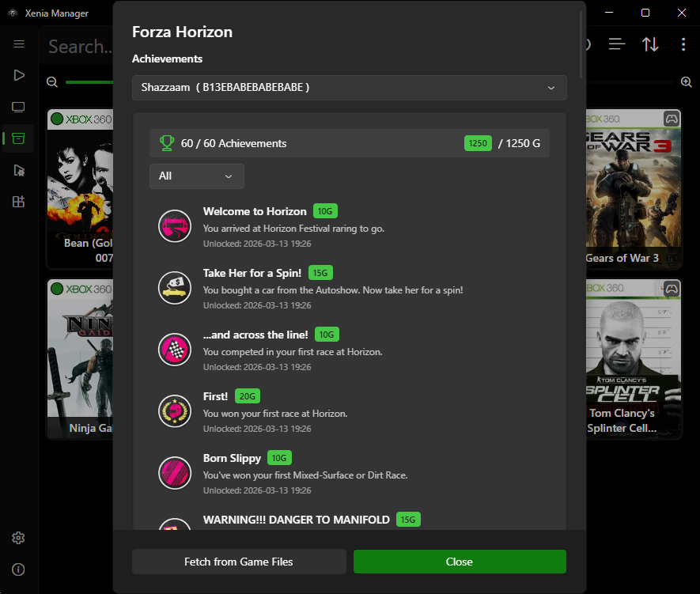
Task: Minimize the Xenia Manager window
Action: click(x=609, y=13)
